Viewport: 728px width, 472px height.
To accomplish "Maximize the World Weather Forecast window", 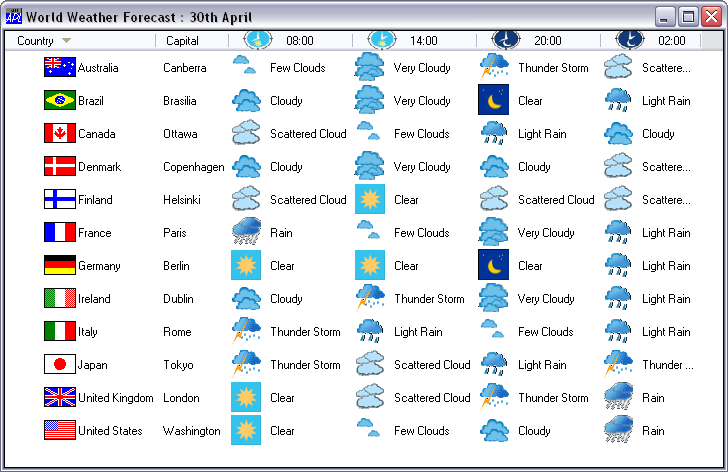I will coord(688,16).
